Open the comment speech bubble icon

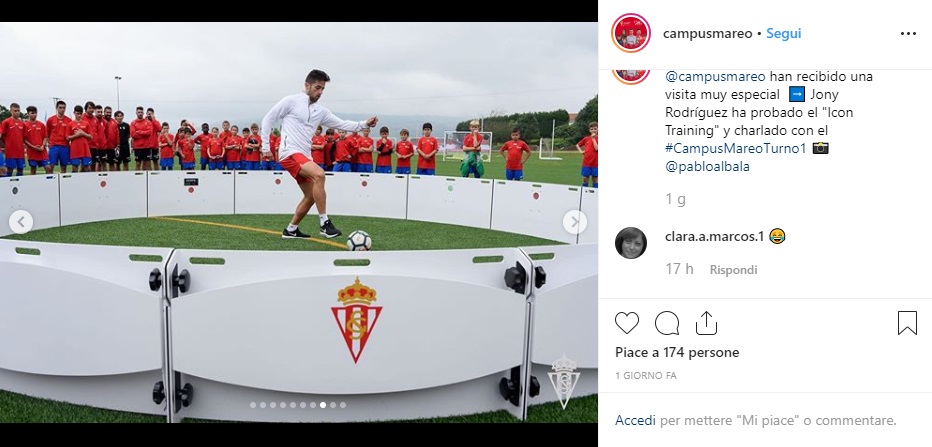[x=667, y=323]
